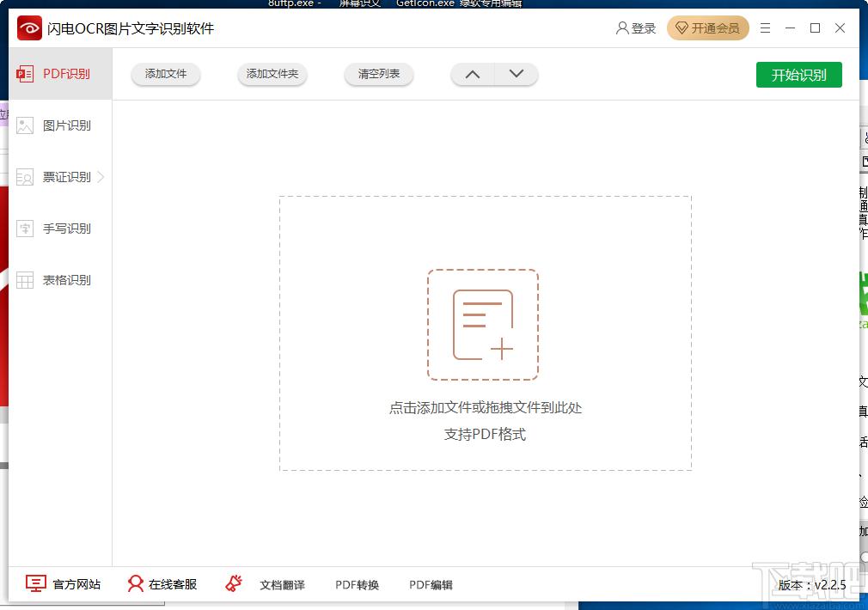The image size is (868, 610).
Task: Select the PDF识别 sidebar tab
Action: tap(60, 74)
